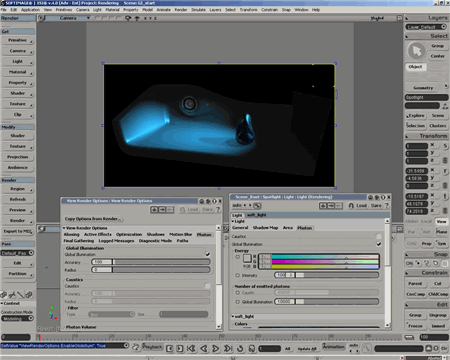The width and height of the screenshot is (450, 360).
Task: Open the Primitive menu in Get section
Action: [x=18, y=40]
